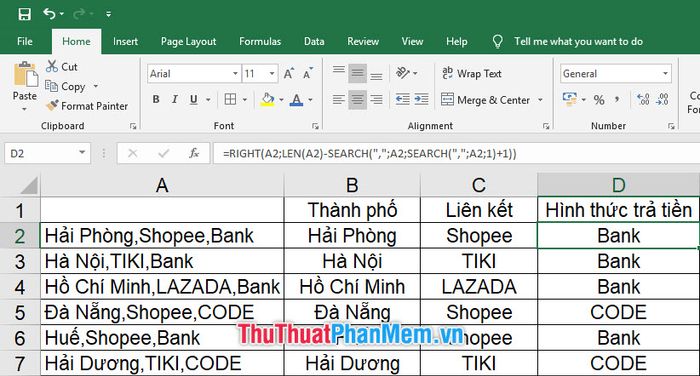This screenshot has width=700, height=376.
Task: Click the Decrease Decimal icon
Action: (662, 99)
